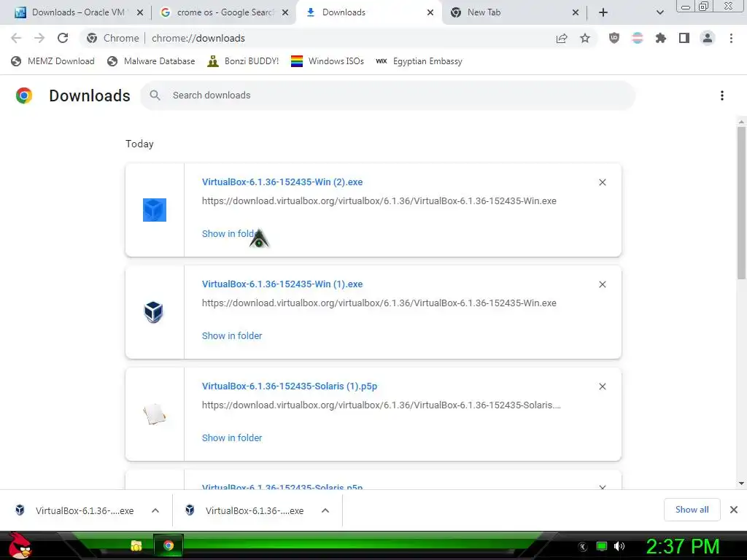Remove VirtualBox Solaris (1).p5p from the list
The height and width of the screenshot is (560, 747).
(x=602, y=386)
